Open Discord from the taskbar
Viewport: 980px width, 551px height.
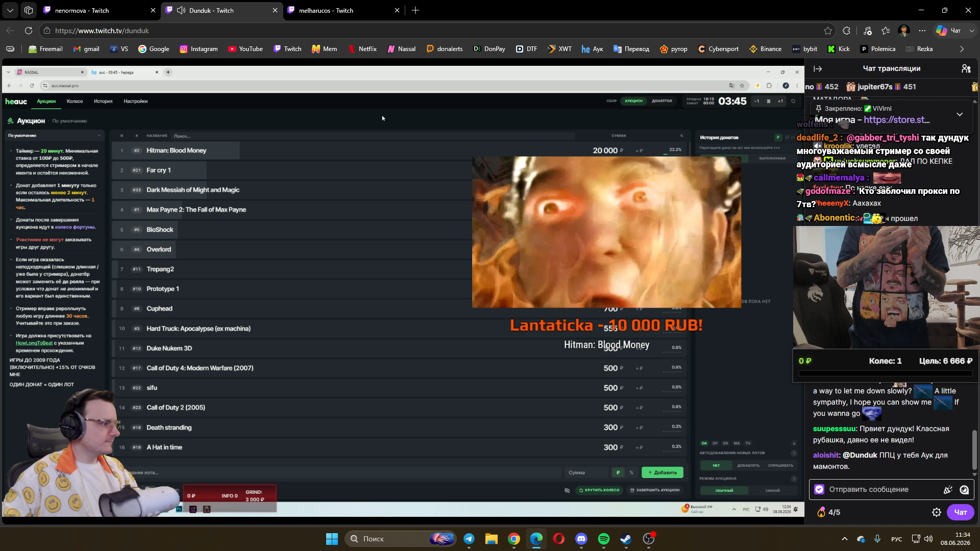click(581, 539)
